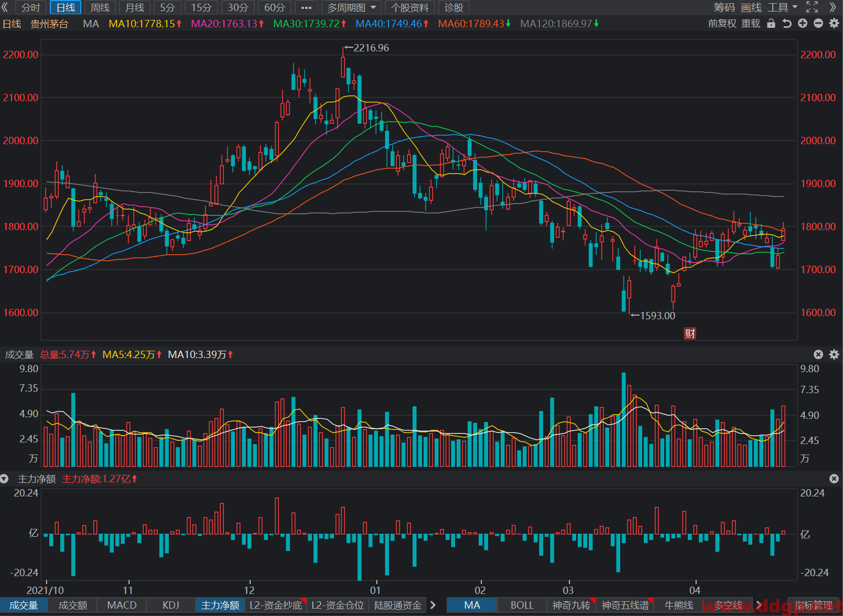Viewport: 843px width, 616px height.
Task: Click MA20:1763.13 value label
Action: [x=228, y=24]
